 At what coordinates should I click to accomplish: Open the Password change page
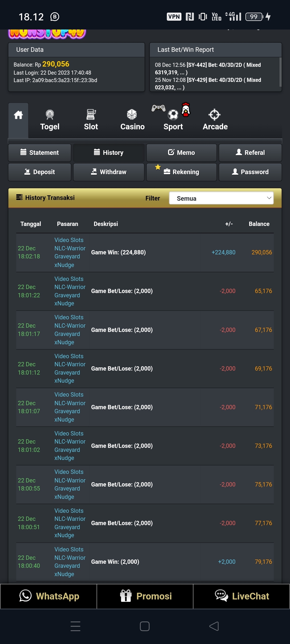[250, 172]
